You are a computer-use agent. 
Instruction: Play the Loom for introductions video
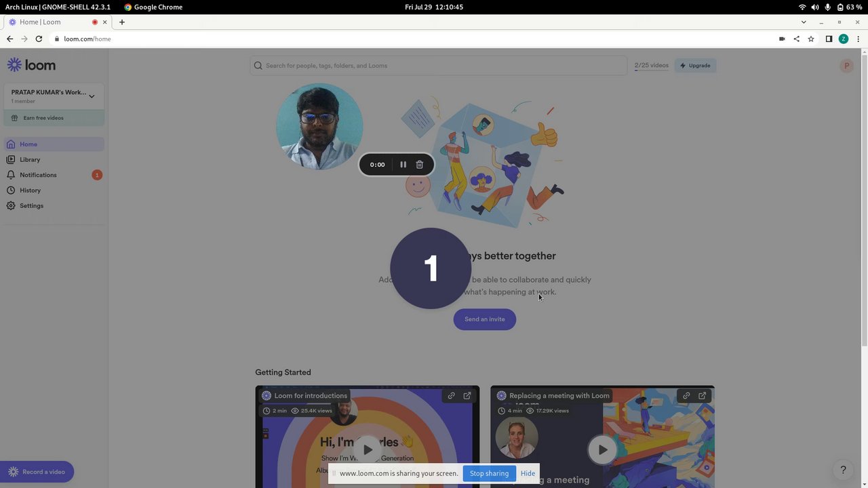(367, 449)
